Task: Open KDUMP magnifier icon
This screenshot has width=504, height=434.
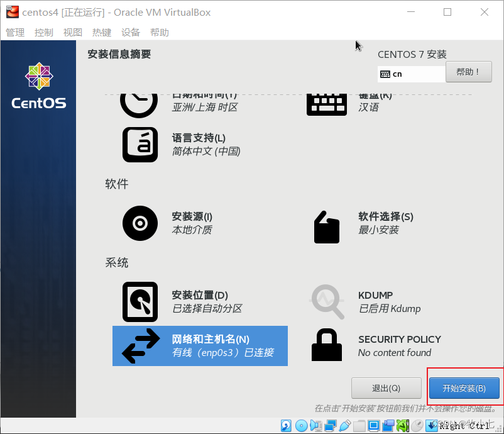Action: [x=327, y=302]
